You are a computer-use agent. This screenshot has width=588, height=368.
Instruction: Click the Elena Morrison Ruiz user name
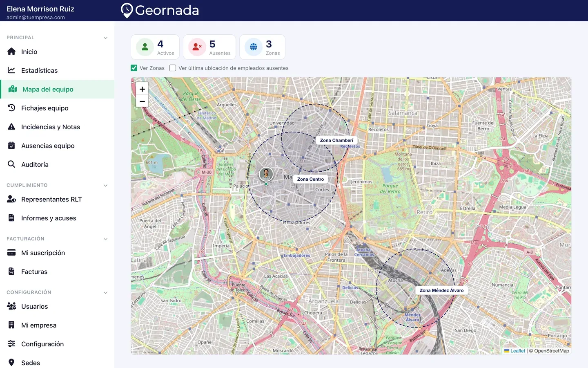(40, 9)
